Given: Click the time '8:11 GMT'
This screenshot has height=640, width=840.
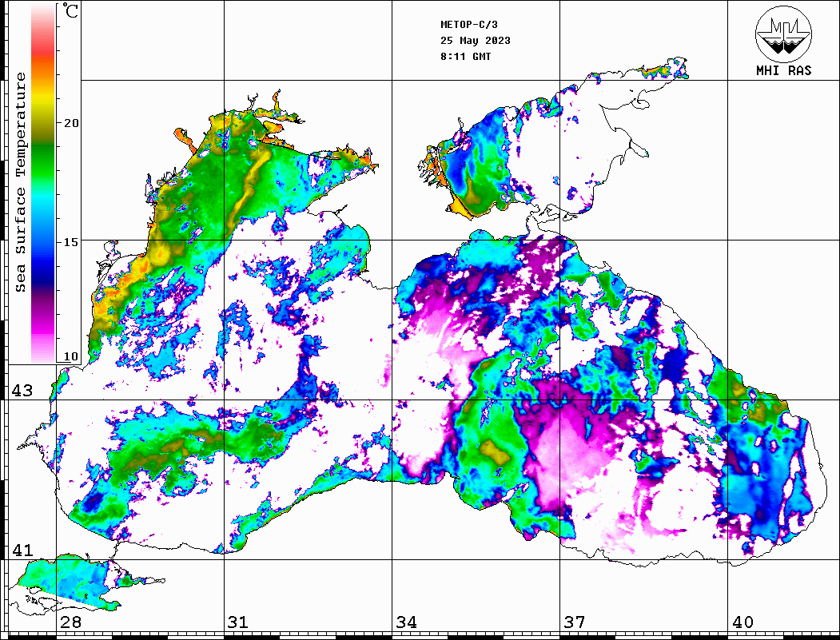Looking at the screenshot, I should [465, 57].
